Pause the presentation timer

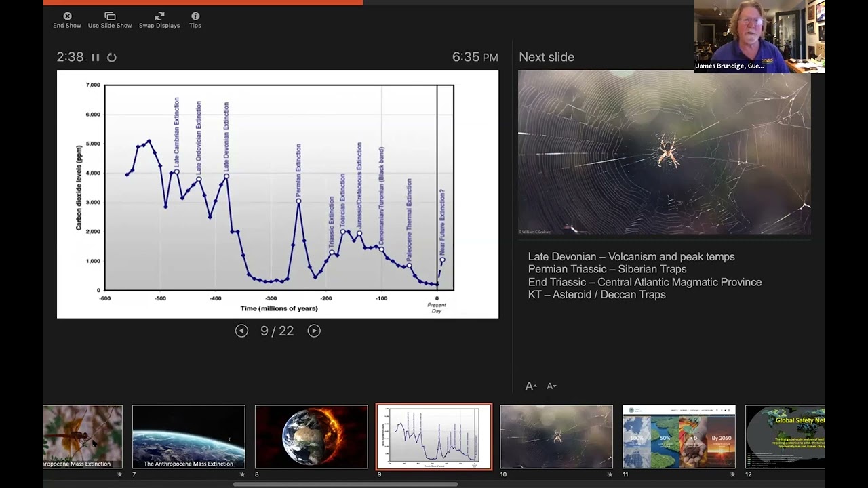coord(96,58)
